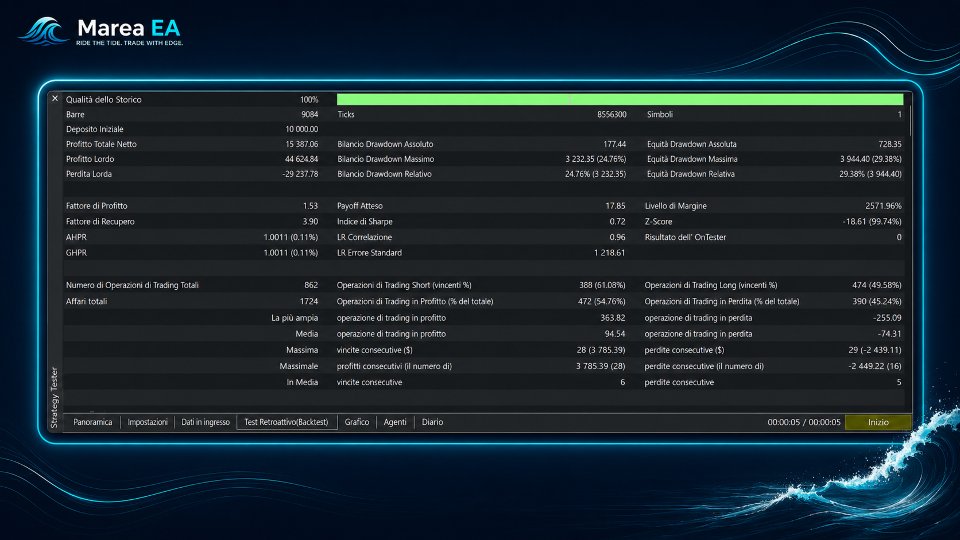Click the Risultato dell' OnTester label
960x540 pixels.
click(x=685, y=237)
